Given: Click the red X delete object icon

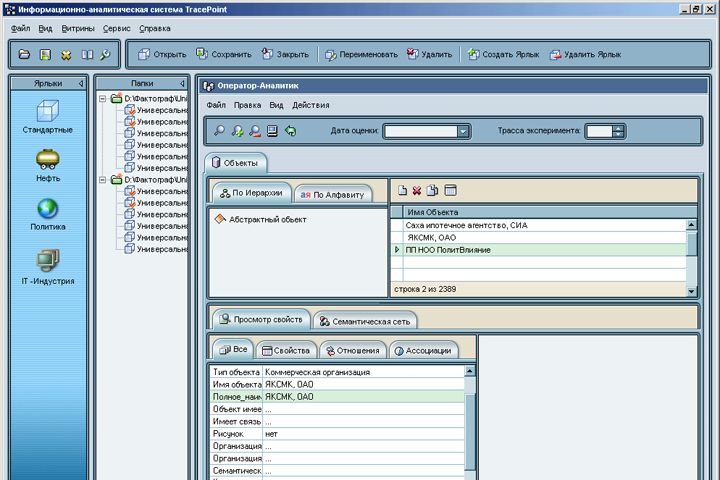Looking at the screenshot, I should coord(416,190).
